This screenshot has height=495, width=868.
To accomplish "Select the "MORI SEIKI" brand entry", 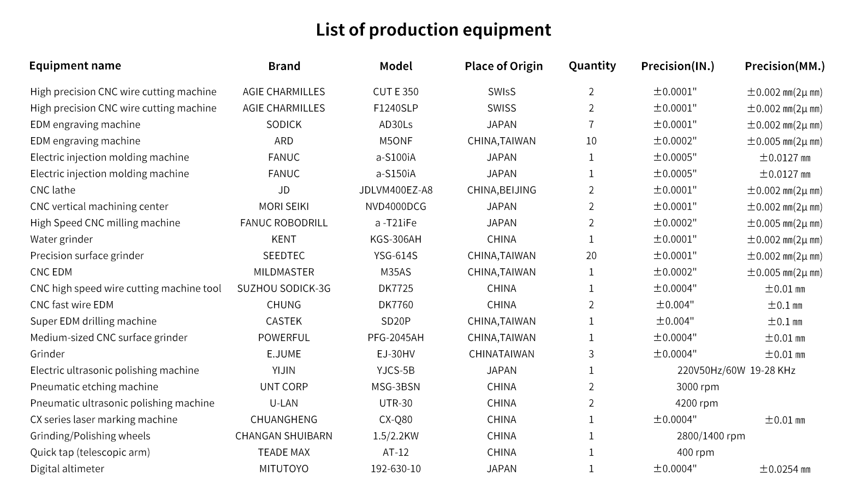I will [x=284, y=207].
